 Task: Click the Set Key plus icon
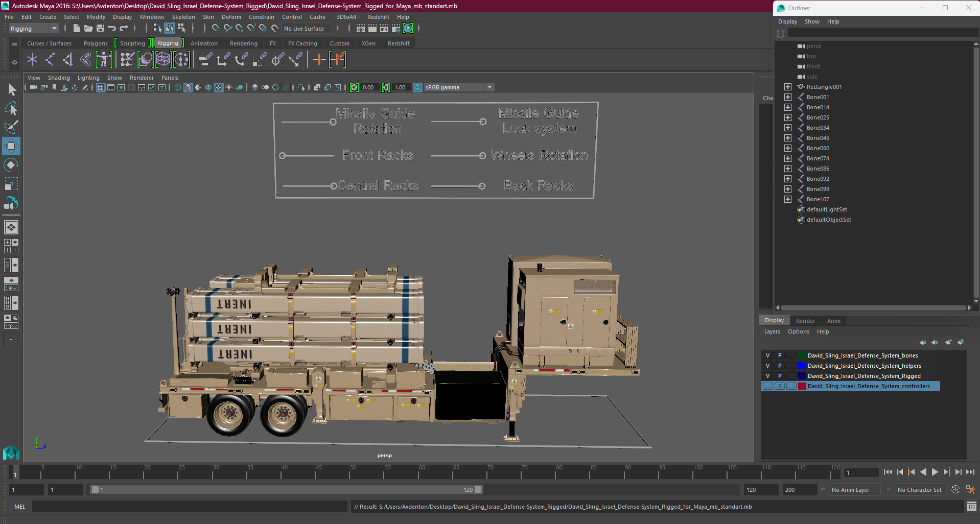click(x=319, y=60)
